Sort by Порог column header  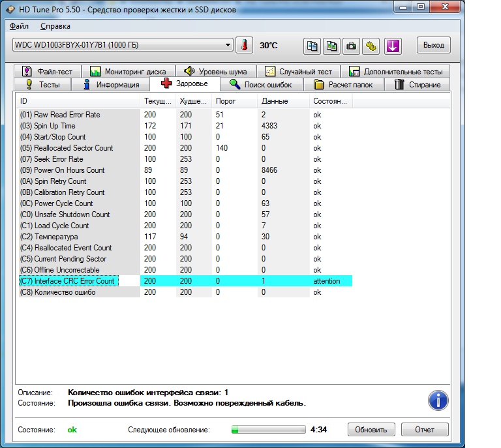(x=235, y=101)
